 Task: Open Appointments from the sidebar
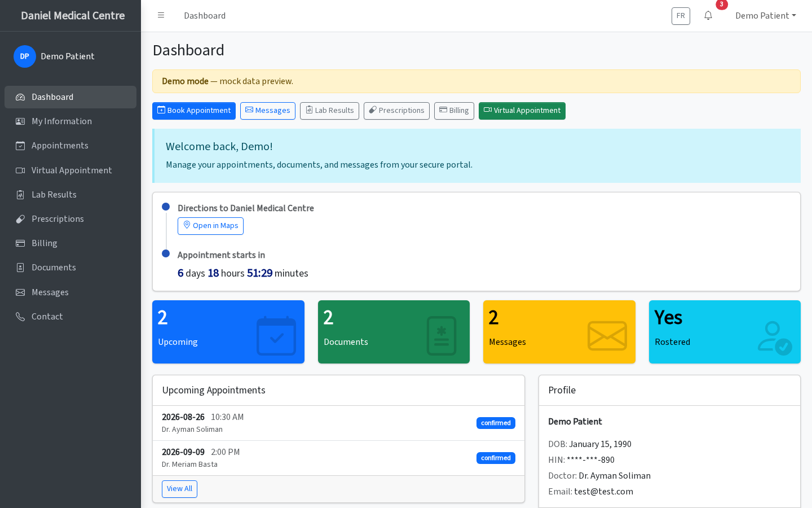click(x=70, y=146)
